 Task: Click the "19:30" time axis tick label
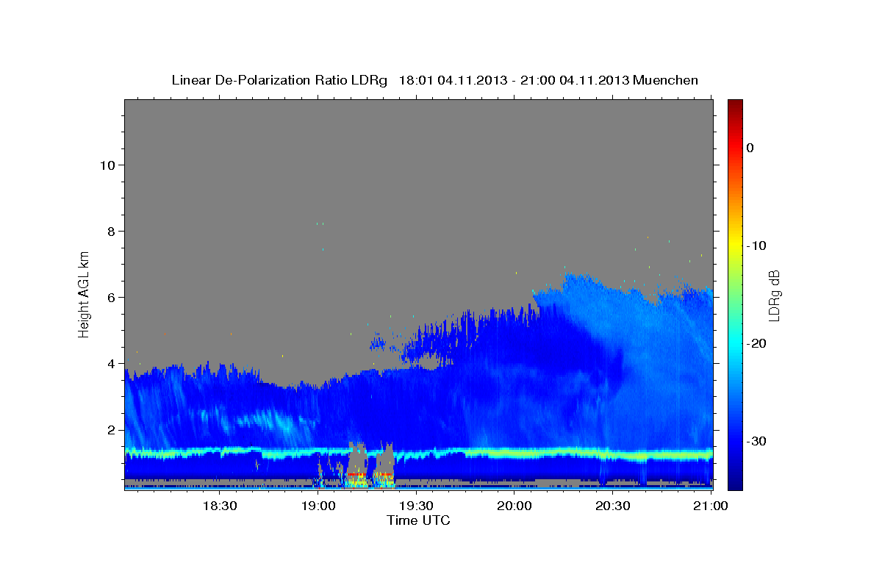(x=416, y=506)
